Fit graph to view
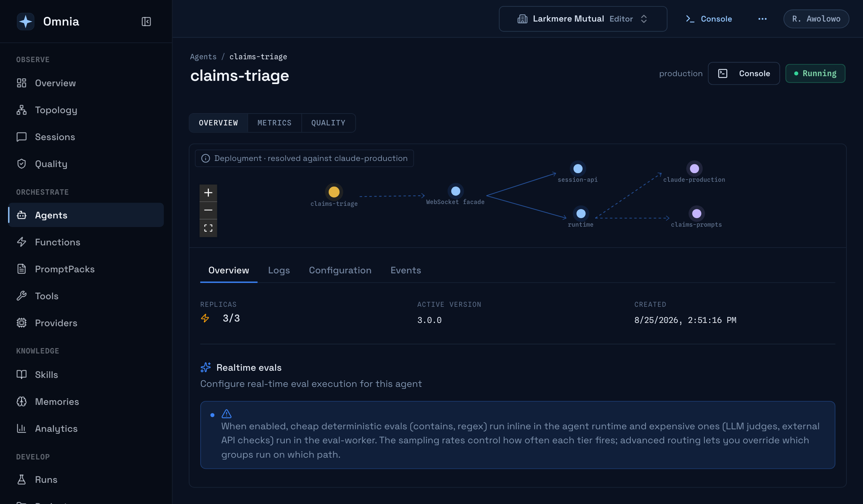This screenshot has width=863, height=504. click(208, 228)
